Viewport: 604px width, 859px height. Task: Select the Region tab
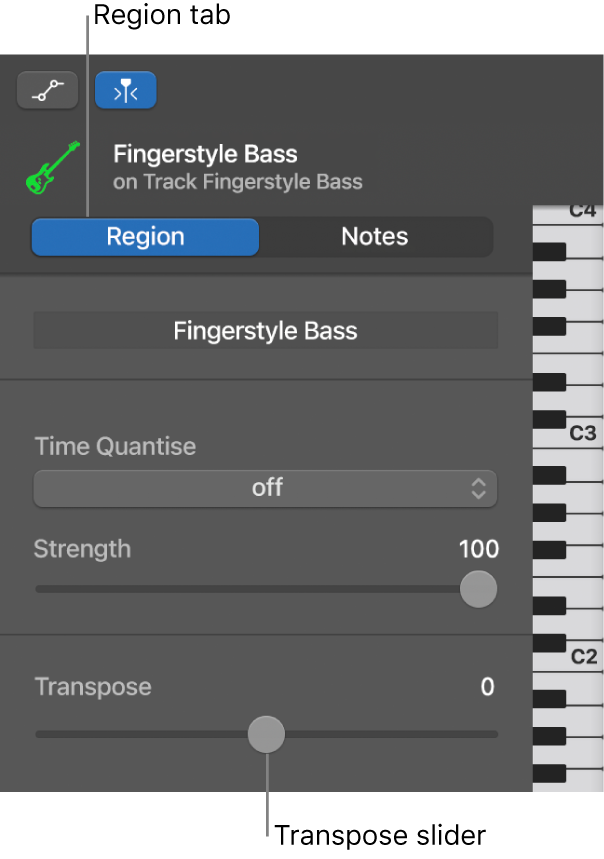pyautogui.click(x=144, y=236)
